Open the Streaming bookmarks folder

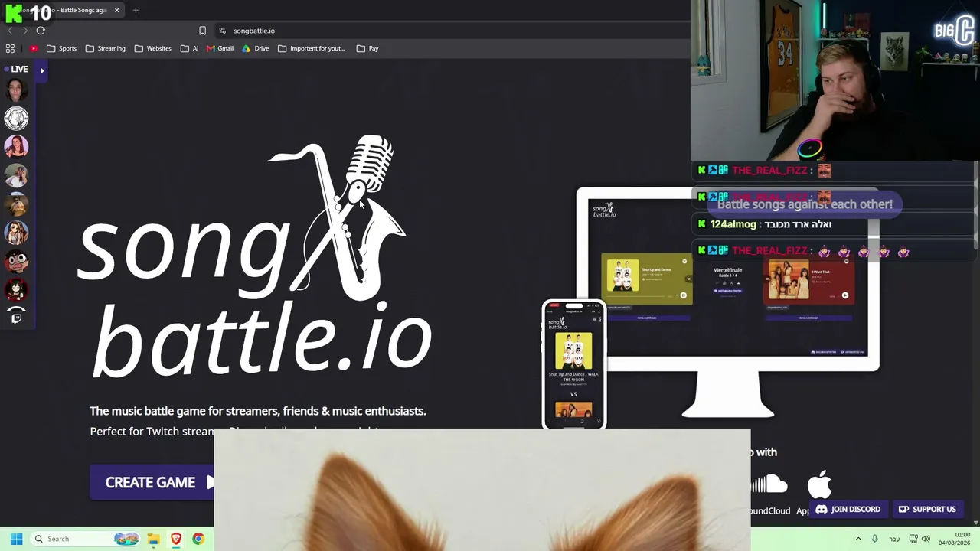[105, 48]
